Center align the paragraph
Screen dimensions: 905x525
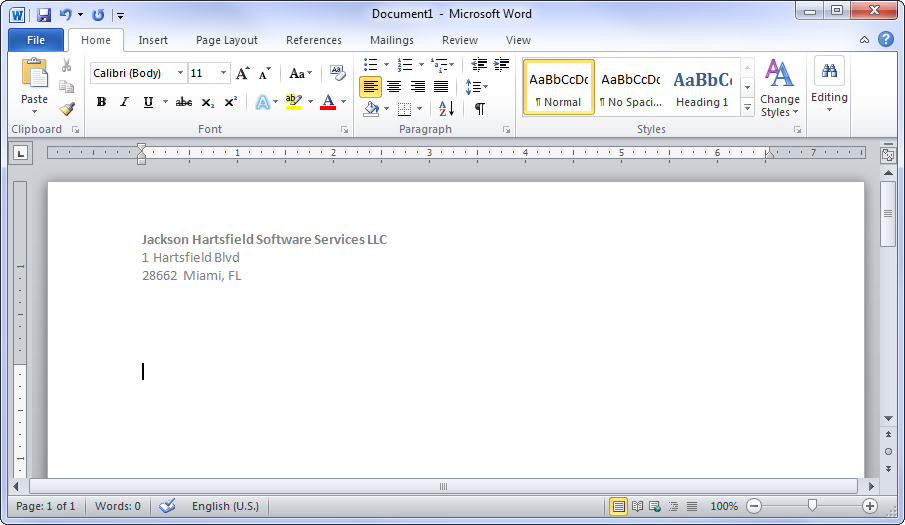[x=394, y=87]
